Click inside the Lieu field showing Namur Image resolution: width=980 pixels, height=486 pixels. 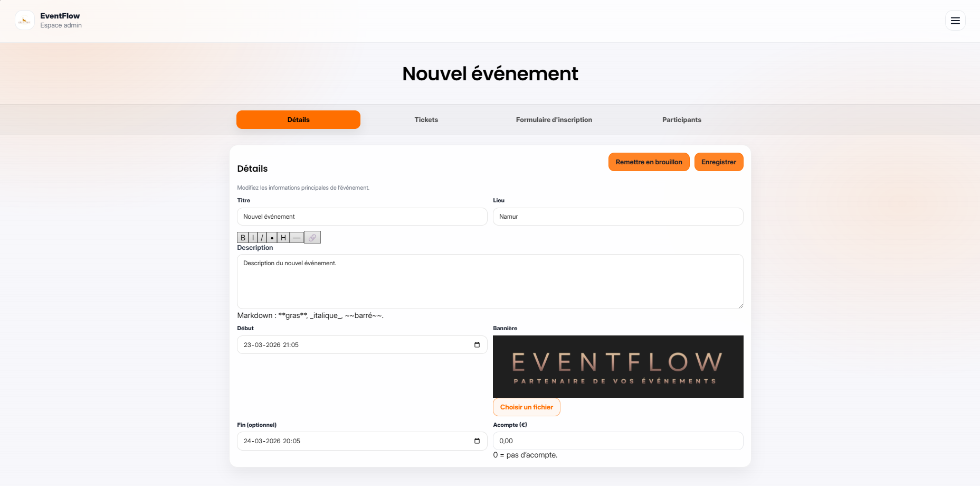(x=617, y=217)
